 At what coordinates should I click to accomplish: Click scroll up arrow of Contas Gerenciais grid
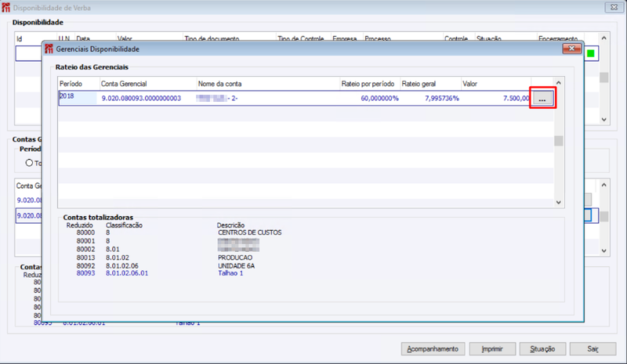coord(603,185)
